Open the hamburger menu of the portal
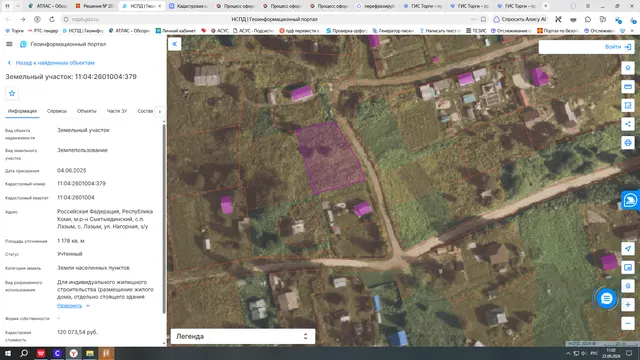The image size is (640, 360). tap(9, 44)
